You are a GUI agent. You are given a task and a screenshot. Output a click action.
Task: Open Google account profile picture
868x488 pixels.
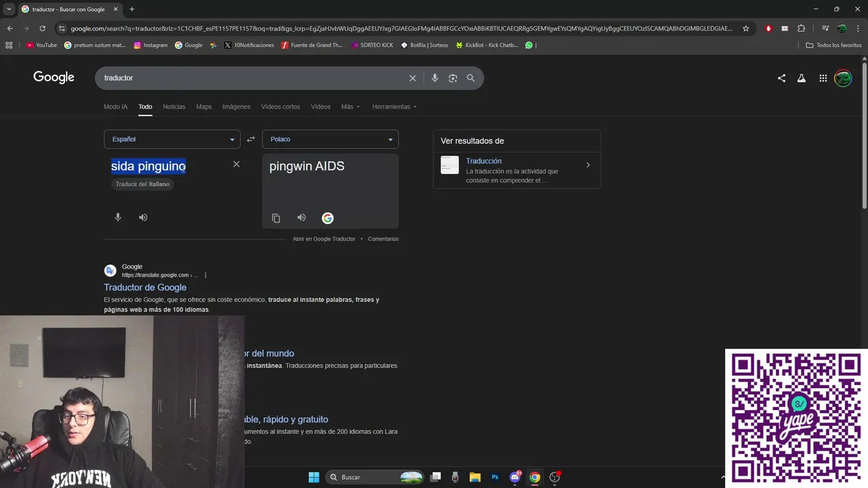tap(843, 78)
